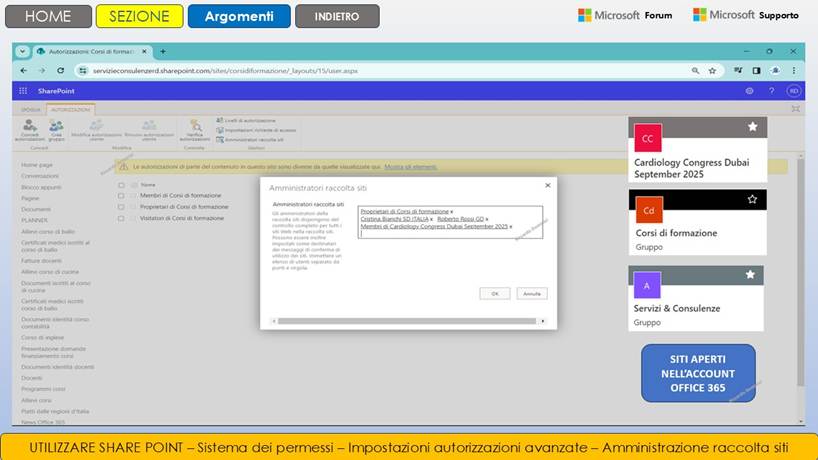The width and height of the screenshot is (818, 460).
Task: Reload the SharePoint page
Action: click(61, 70)
